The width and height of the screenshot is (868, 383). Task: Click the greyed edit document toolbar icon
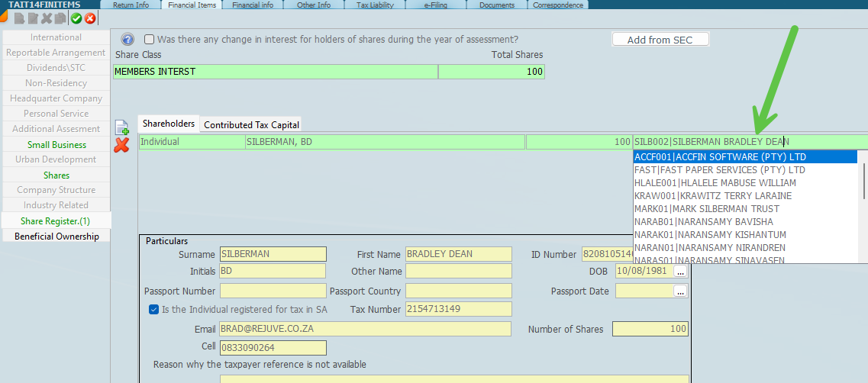(x=34, y=18)
